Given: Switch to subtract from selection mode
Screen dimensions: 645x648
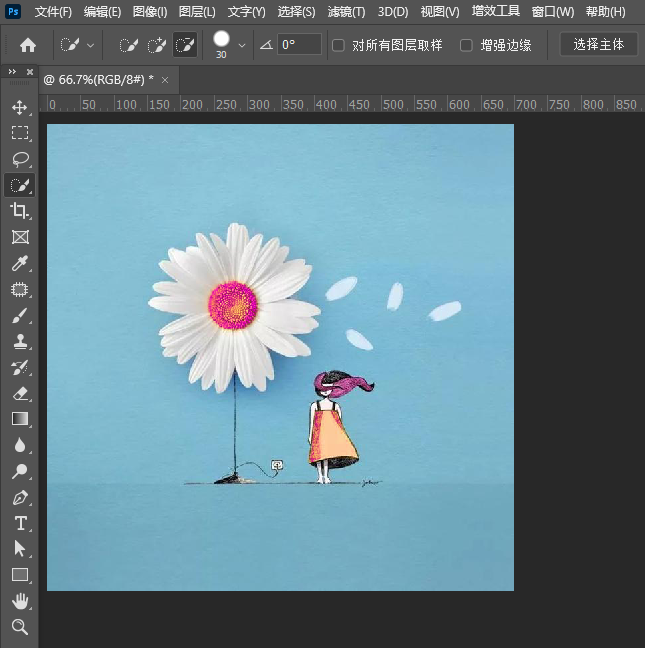Looking at the screenshot, I should click(x=185, y=45).
